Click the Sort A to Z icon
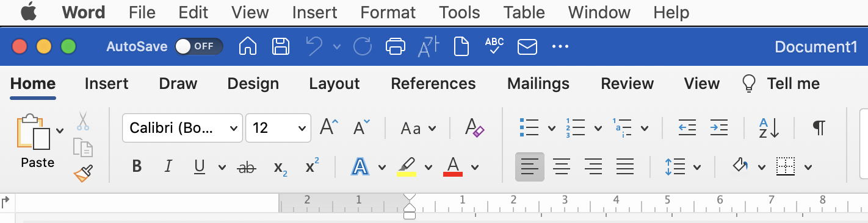Screen dimensions: 868x223 pos(769,128)
